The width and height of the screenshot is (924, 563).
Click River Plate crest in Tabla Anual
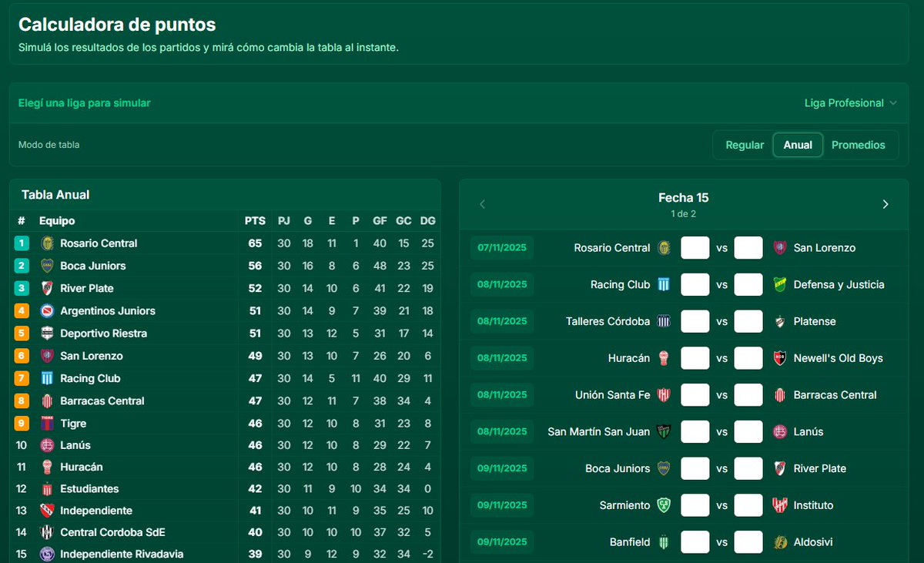pyautogui.click(x=46, y=288)
